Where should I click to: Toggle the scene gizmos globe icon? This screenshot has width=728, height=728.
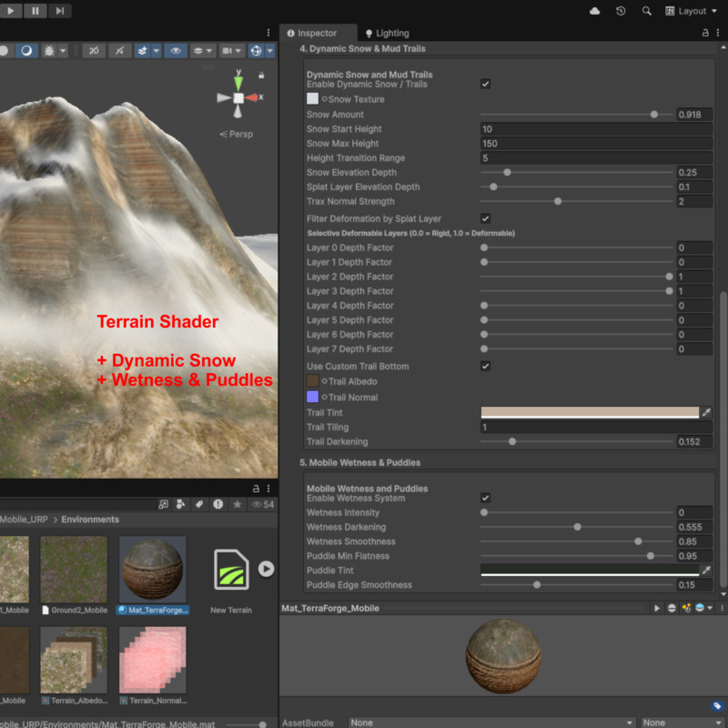coord(256,51)
